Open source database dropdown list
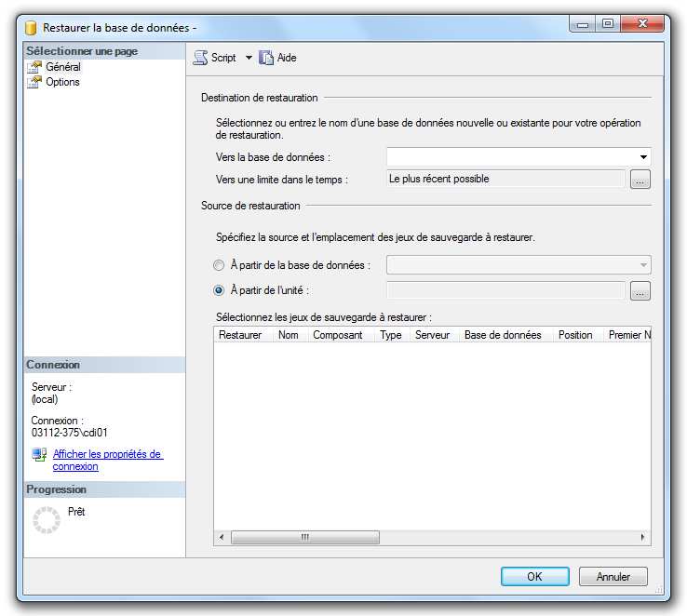This screenshot has width=687, height=616. (642, 265)
